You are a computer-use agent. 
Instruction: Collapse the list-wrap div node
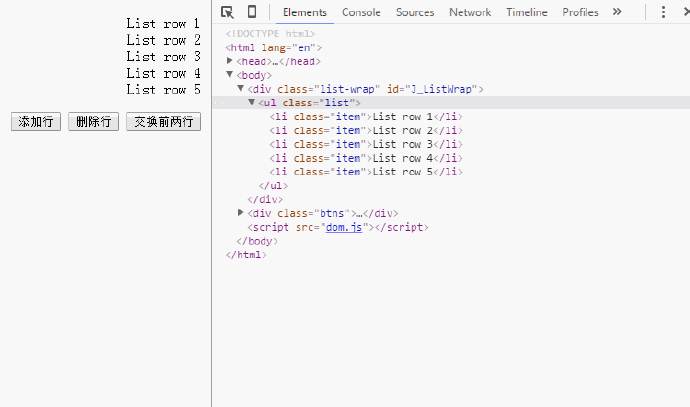[x=241, y=88]
